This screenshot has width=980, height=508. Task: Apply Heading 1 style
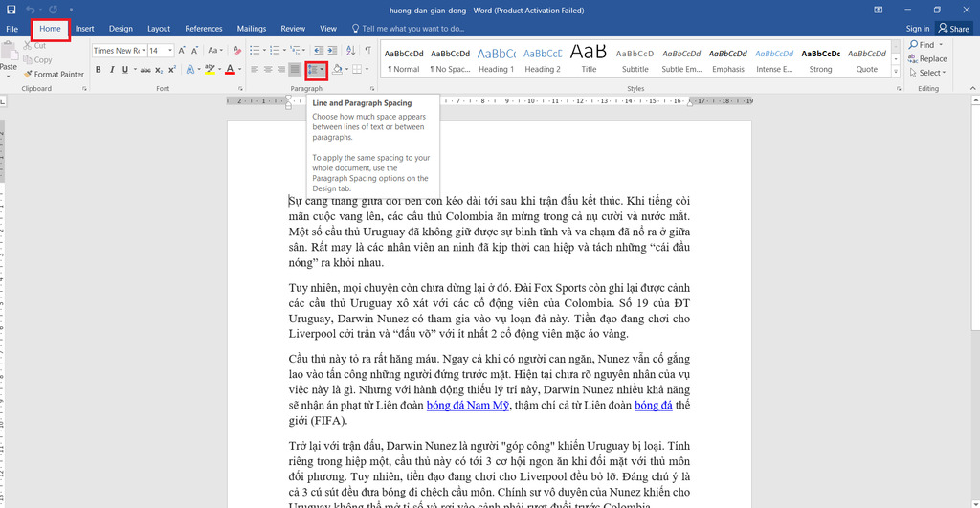pyautogui.click(x=497, y=60)
